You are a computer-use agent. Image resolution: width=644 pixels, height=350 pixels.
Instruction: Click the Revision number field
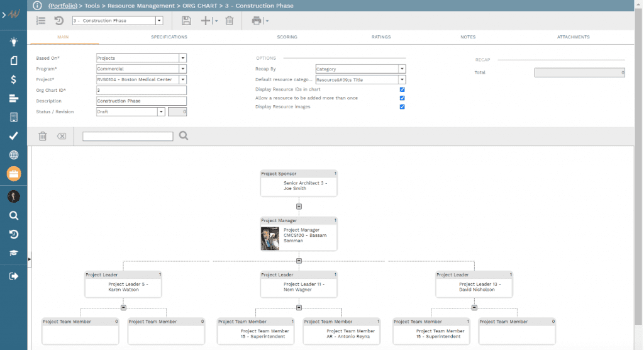[177, 111]
